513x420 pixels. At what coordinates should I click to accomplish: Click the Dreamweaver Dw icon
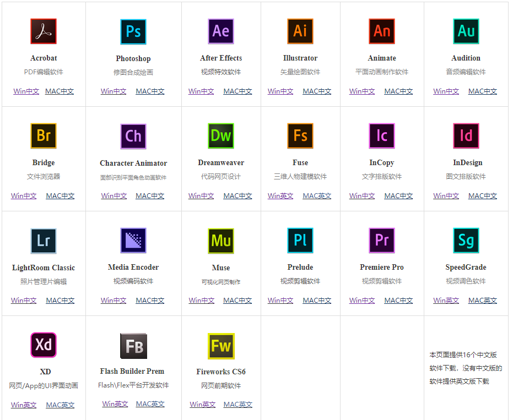pyautogui.click(x=221, y=136)
